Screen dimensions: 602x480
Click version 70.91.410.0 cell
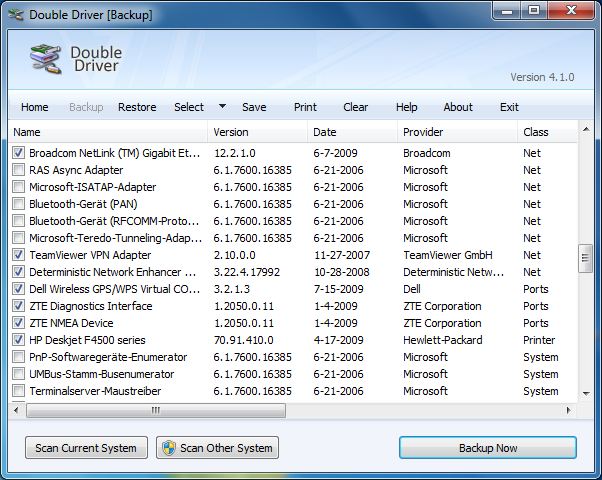243,340
